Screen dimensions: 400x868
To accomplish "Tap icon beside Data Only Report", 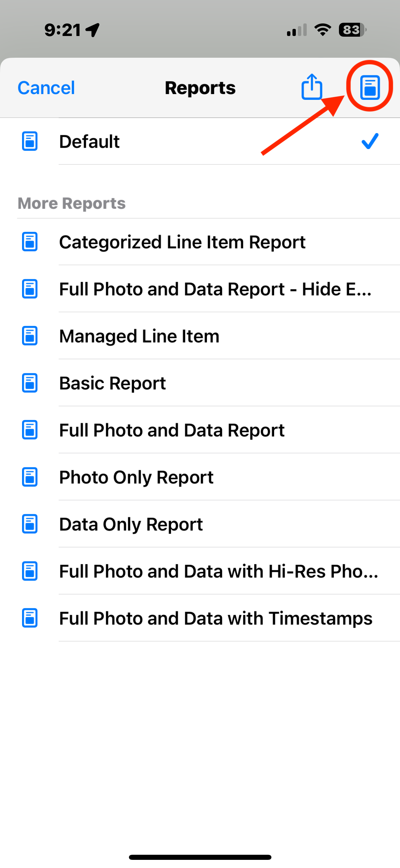I will [x=30, y=524].
